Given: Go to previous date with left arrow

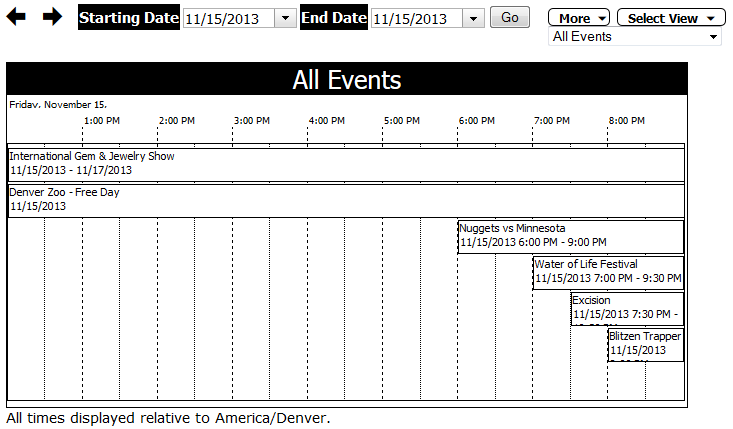Looking at the screenshot, I should click(x=16, y=17).
